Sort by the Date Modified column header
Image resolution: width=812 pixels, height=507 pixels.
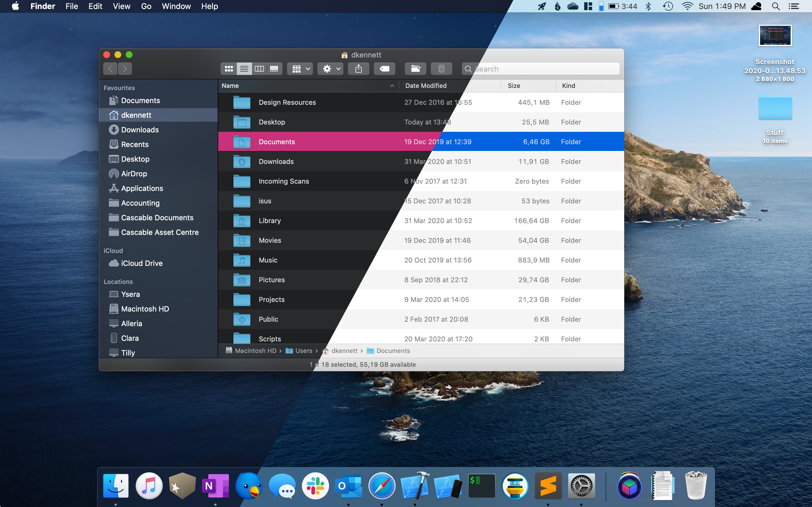click(x=425, y=86)
